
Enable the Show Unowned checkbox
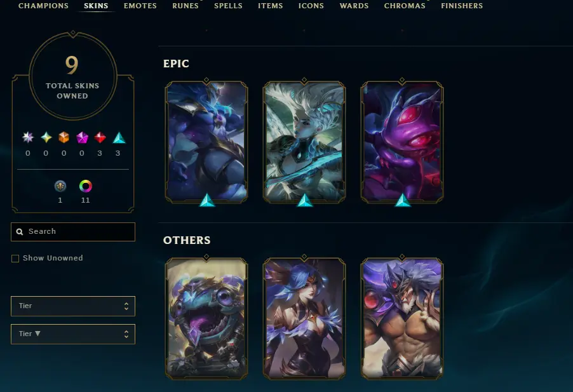(x=15, y=259)
